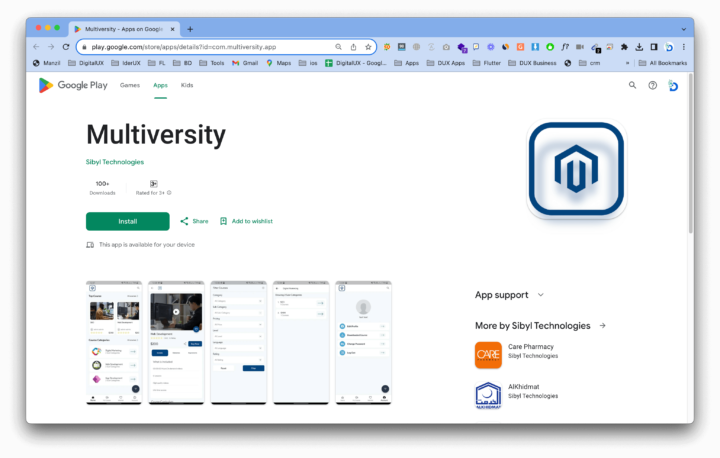Click Add to wishlist
Screen dimensions: 720x458
click(x=246, y=221)
